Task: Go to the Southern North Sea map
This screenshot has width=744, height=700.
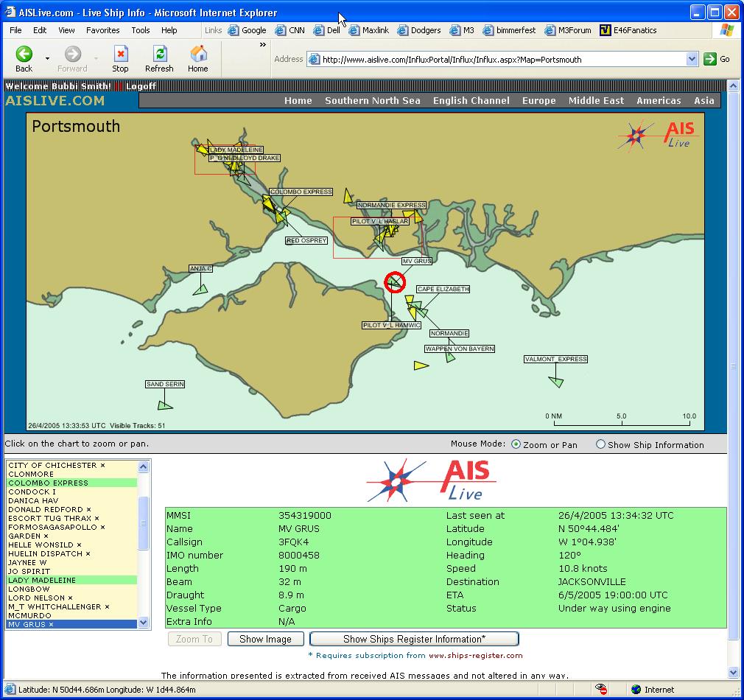Action: [373, 101]
